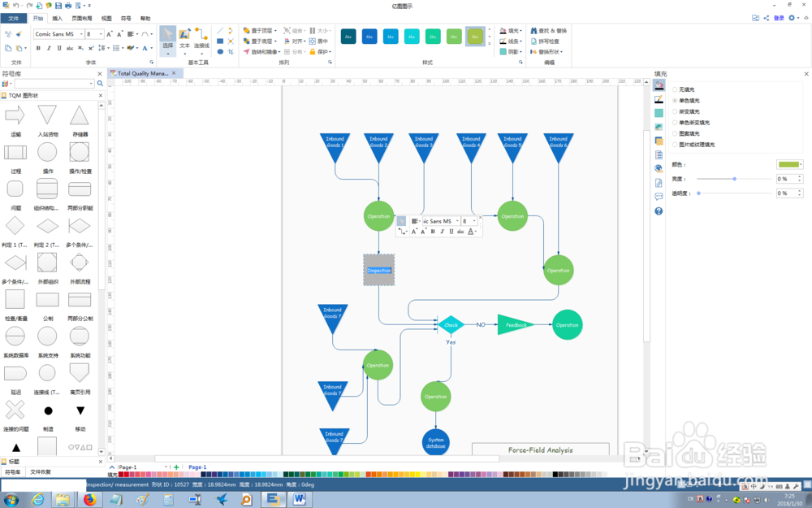The height and width of the screenshot is (508, 812).
Task: Click the search icon in symbol library
Action: pyautogui.click(x=100, y=84)
